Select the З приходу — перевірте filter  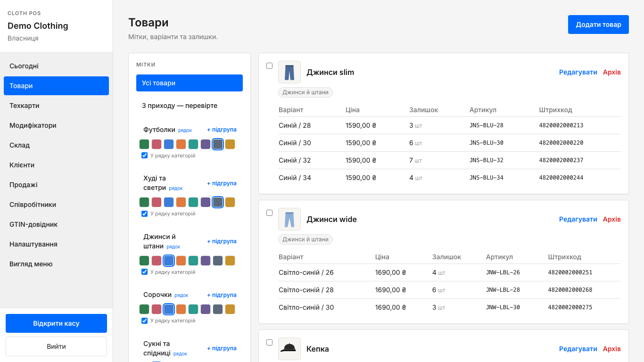point(190,106)
